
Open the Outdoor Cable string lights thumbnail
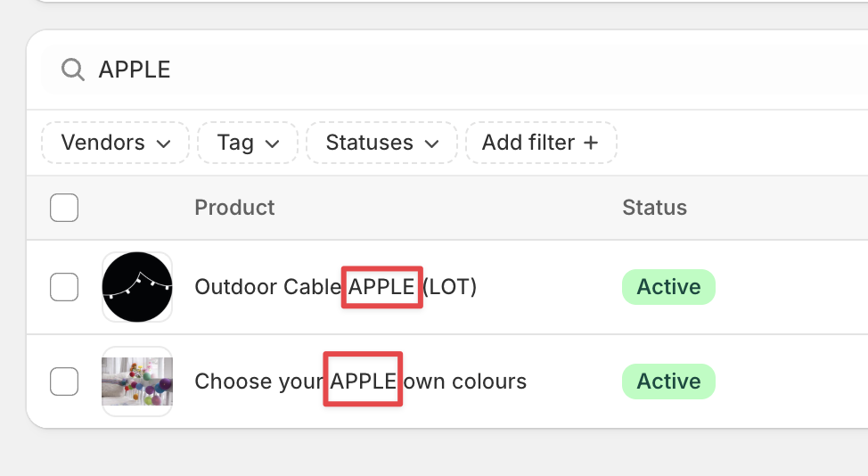137,287
